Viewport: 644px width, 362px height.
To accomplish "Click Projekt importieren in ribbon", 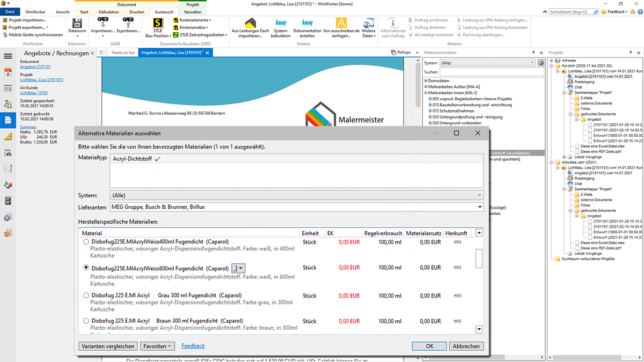I will pyautogui.click(x=25, y=20).
